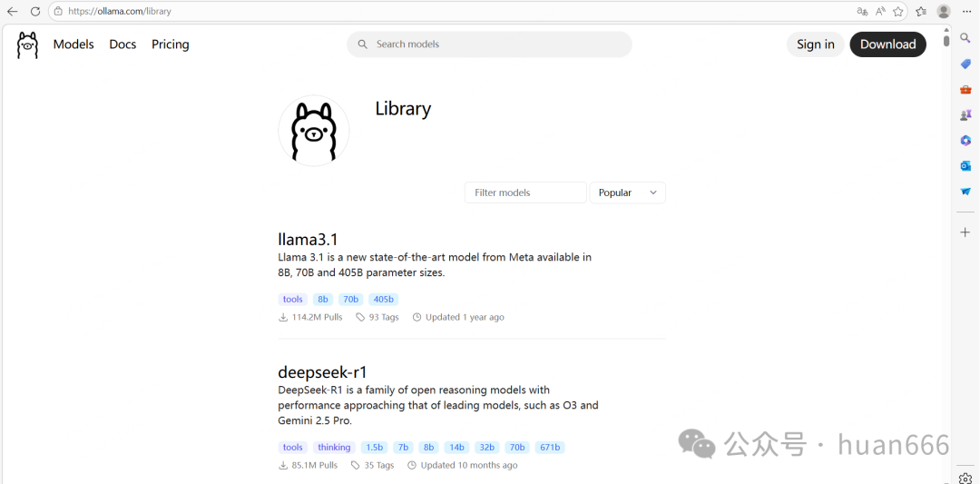This screenshot has height=484, width=980.
Task: Select llama3.1 8b tag
Action: click(323, 300)
